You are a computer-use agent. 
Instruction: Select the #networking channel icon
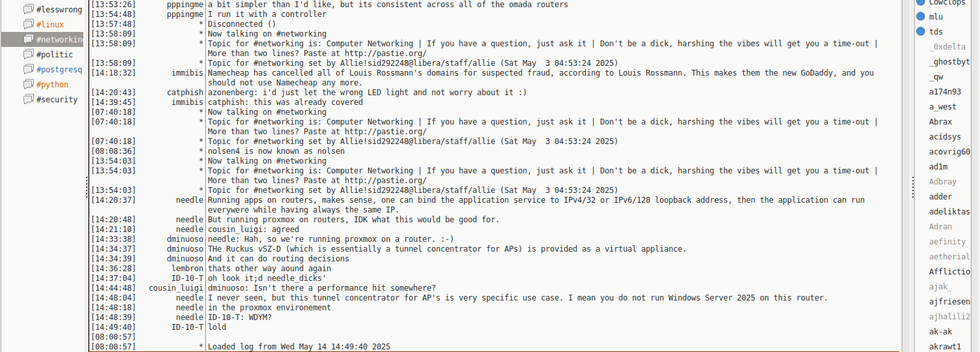click(28, 40)
